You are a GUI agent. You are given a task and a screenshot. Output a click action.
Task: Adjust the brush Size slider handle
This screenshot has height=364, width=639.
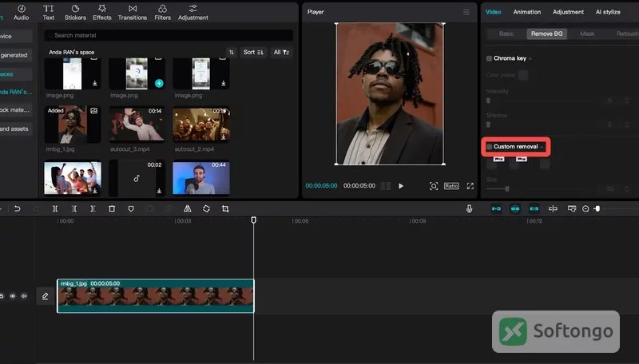[507, 188]
